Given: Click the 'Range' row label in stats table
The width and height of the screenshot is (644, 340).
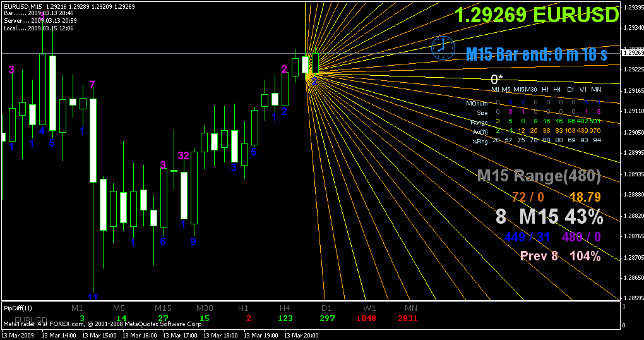Looking at the screenshot, I should tap(479, 122).
